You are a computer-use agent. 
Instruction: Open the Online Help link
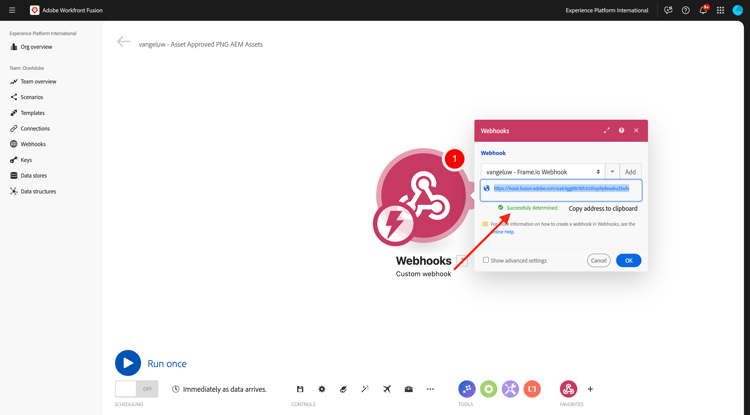[x=504, y=232]
